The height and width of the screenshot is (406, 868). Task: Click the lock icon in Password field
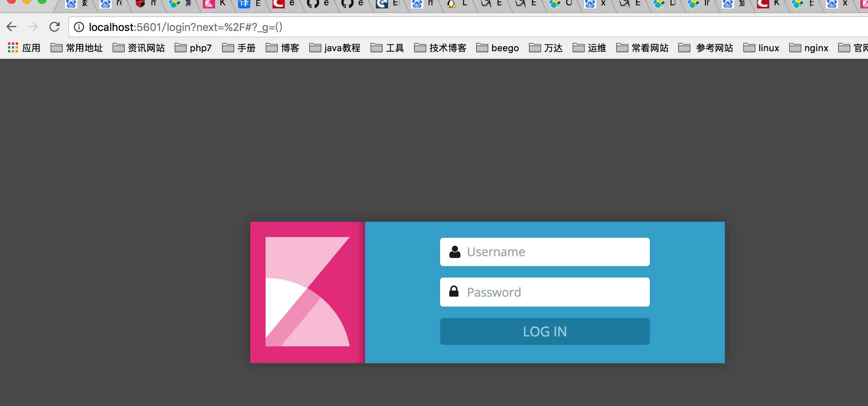point(454,292)
